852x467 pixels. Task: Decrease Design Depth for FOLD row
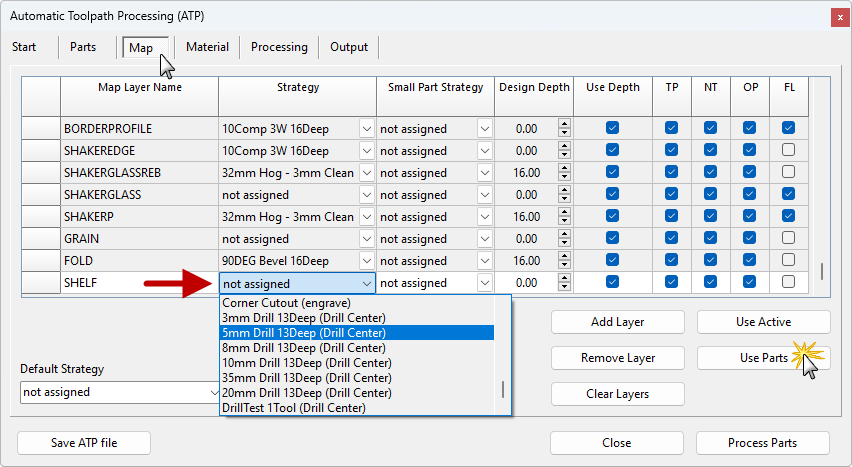tap(564, 265)
